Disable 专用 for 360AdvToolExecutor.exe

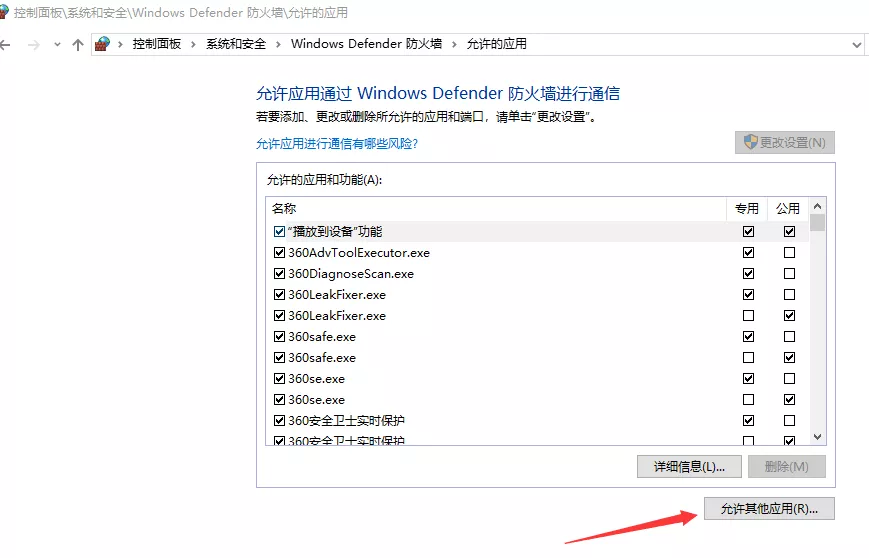click(x=748, y=253)
